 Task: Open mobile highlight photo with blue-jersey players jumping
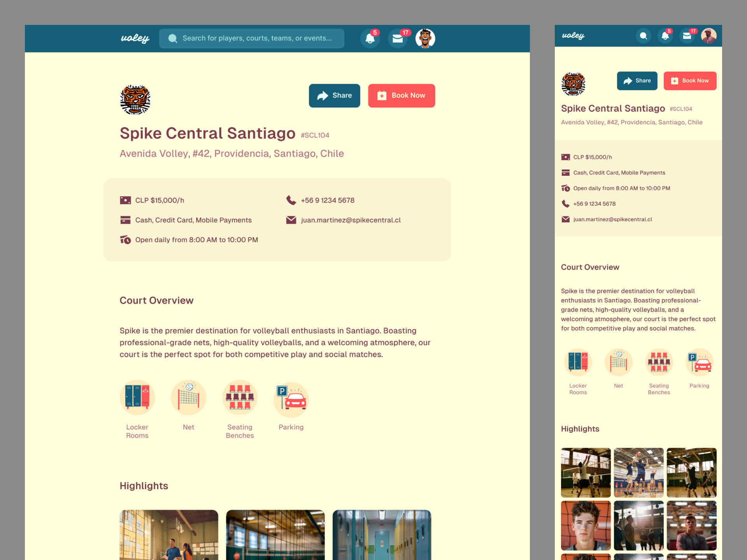[x=639, y=472]
